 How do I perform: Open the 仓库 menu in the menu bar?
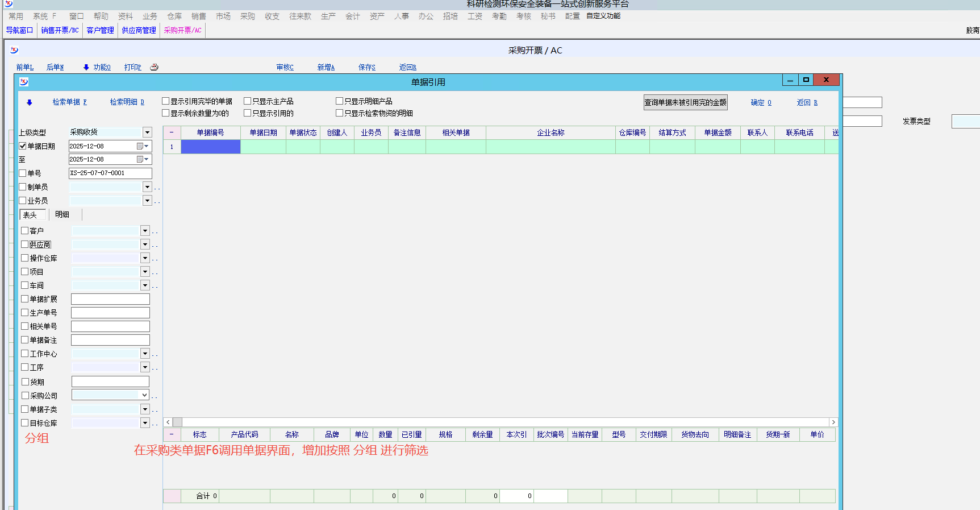click(x=174, y=16)
